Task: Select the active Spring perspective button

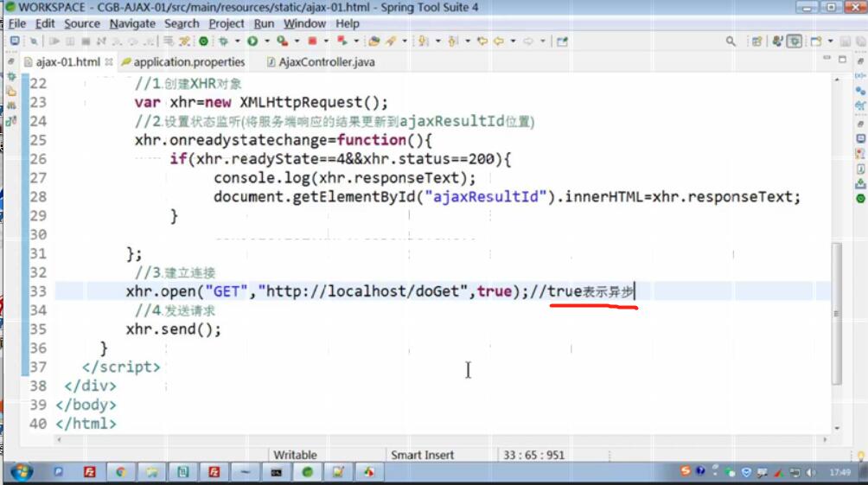Action: pyautogui.click(x=795, y=41)
